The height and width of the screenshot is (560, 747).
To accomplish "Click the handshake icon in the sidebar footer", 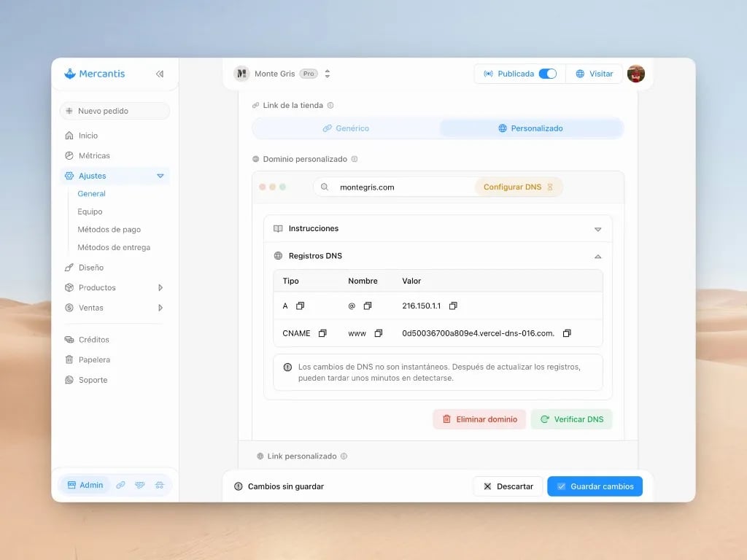I will point(139,485).
